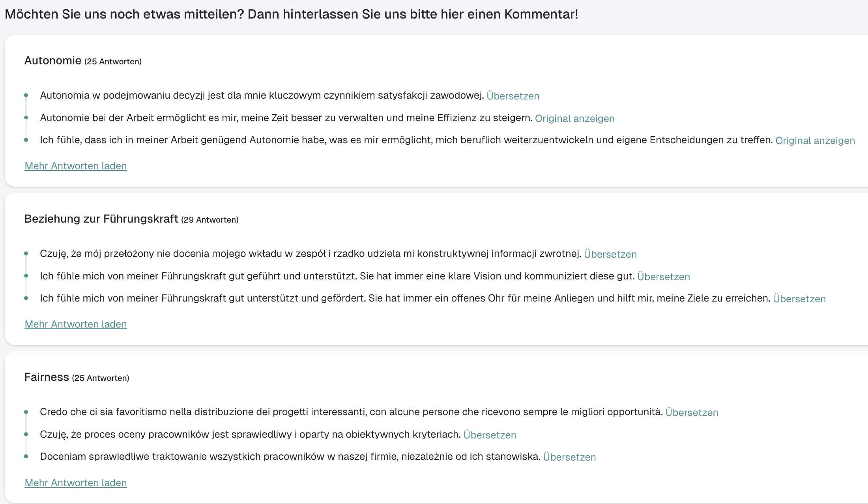Load more answers under Autonomie
The width and height of the screenshot is (868, 504).
click(76, 166)
